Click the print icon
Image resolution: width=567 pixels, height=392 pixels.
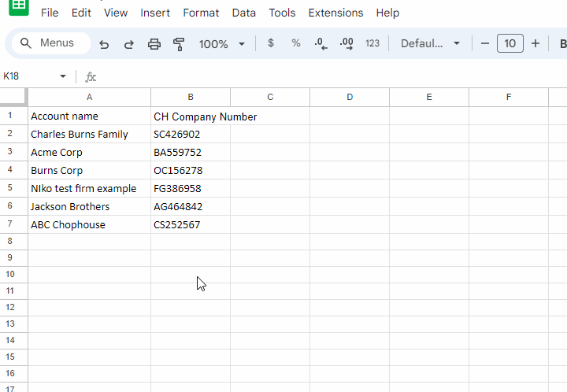tap(154, 44)
